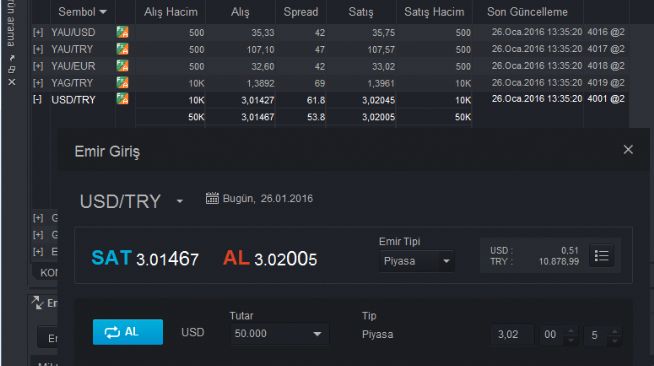Open the chart icon for YAU/EUR
Image resolution: width=654 pixels, height=366 pixels.
click(x=122, y=66)
